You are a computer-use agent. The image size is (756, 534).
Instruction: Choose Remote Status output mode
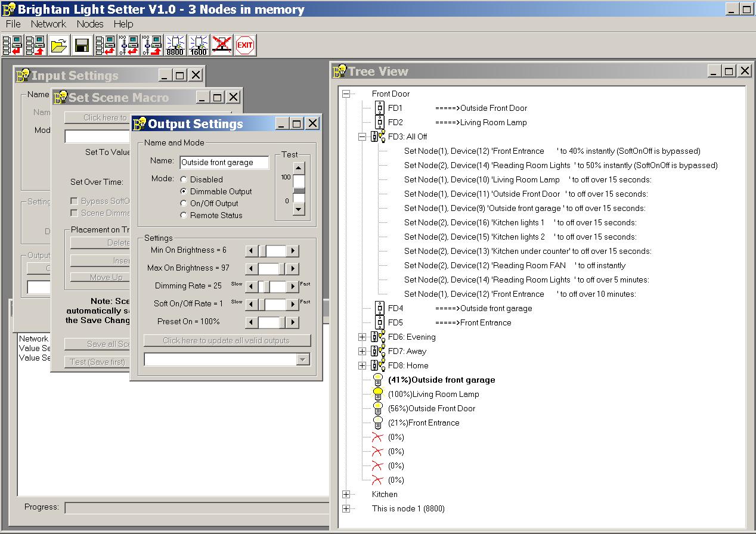tap(184, 215)
